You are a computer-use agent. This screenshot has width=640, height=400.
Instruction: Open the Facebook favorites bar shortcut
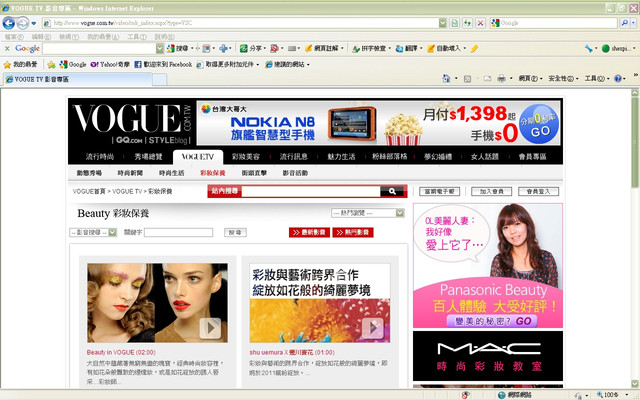point(163,64)
